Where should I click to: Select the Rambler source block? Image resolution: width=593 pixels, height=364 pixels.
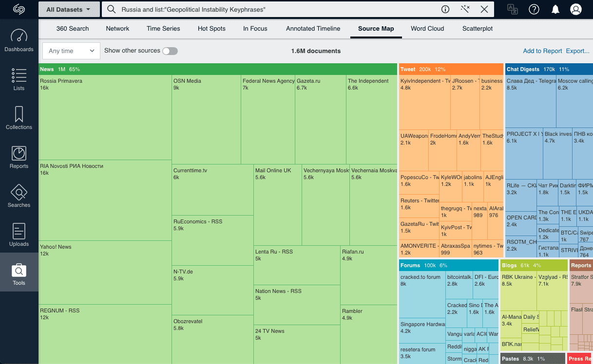tap(369, 334)
